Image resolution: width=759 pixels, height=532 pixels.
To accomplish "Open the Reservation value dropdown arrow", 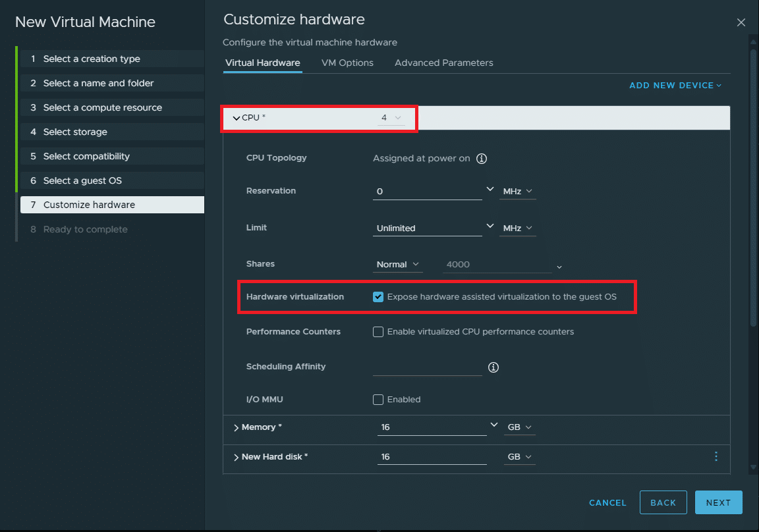I will (490, 189).
